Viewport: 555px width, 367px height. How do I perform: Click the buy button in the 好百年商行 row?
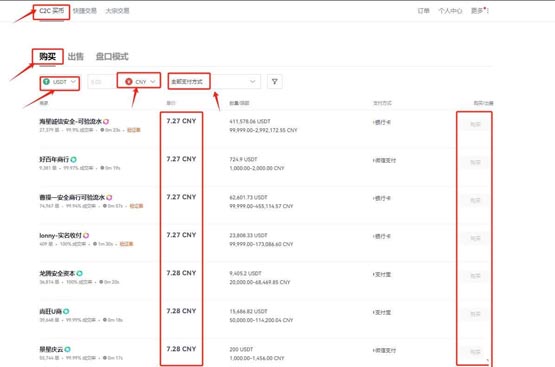475,162
